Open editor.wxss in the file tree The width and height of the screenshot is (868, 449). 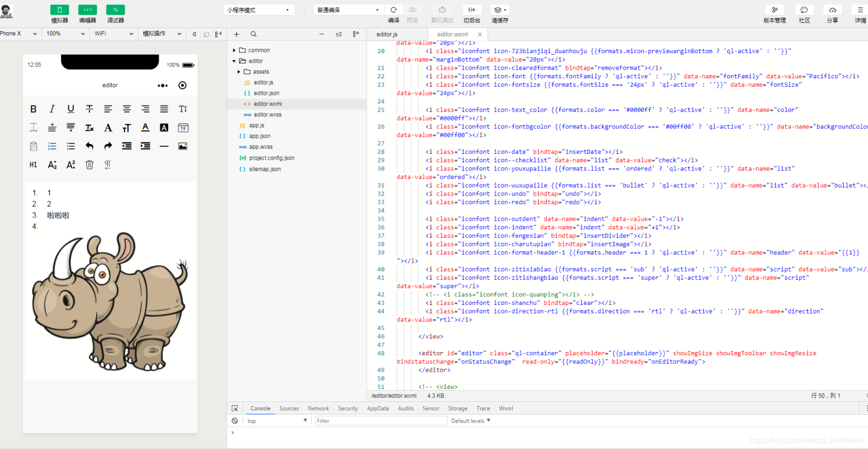pyautogui.click(x=267, y=115)
